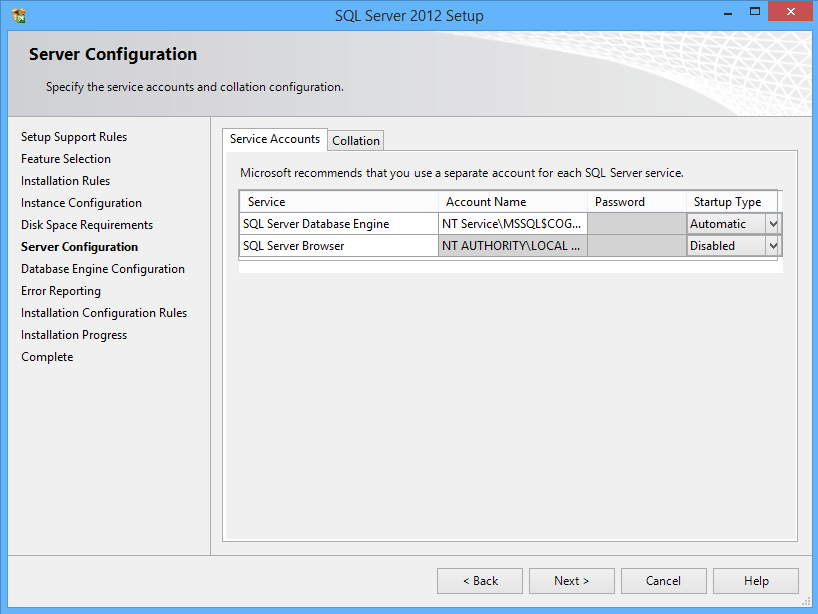This screenshot has width=818, height=614.
Task: Select the Installation Rules step
Action: point(66,180)
